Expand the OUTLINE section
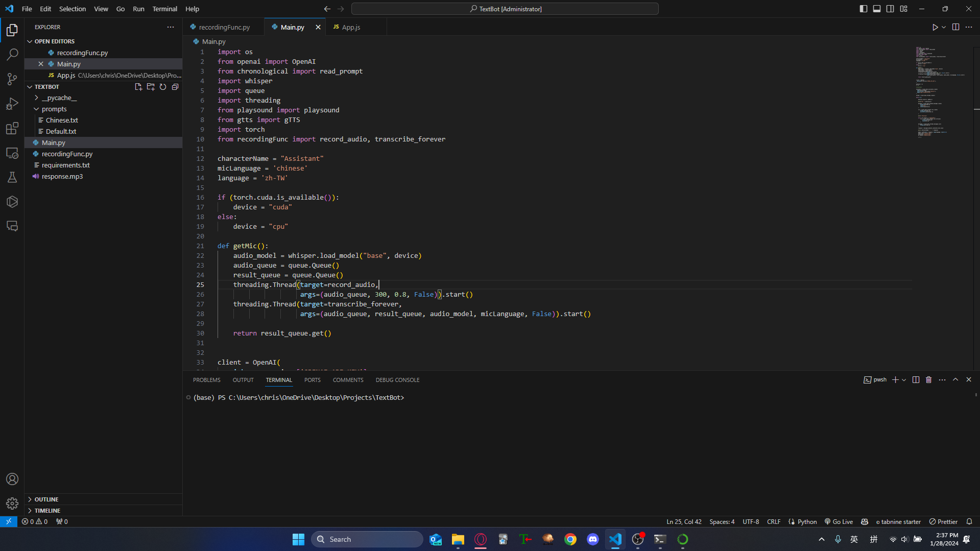The image size is (980, 551). pyautogui.click(x=46, y=499)
